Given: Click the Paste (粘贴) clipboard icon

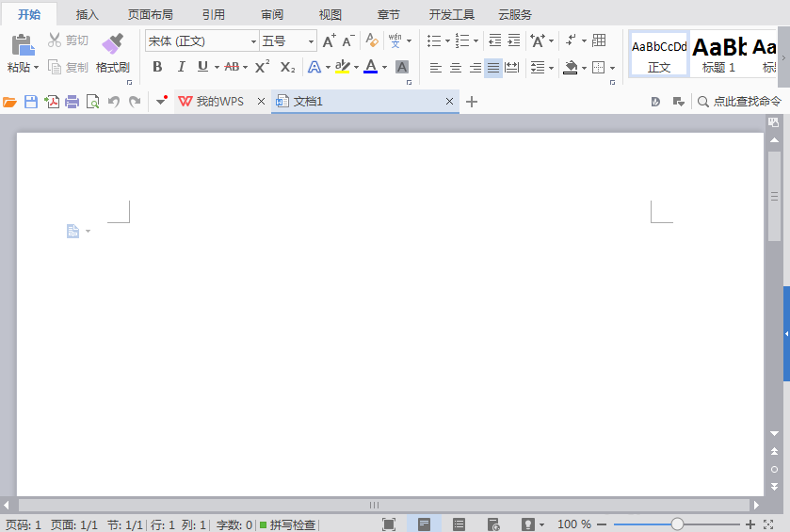Looking at the screenshot, I should pyautogui.click(x=22, y=43).
